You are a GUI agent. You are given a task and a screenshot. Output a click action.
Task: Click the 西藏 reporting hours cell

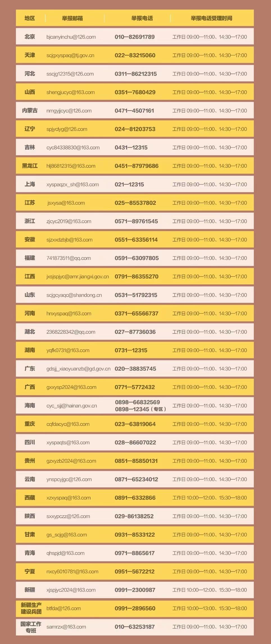point(209,498)
